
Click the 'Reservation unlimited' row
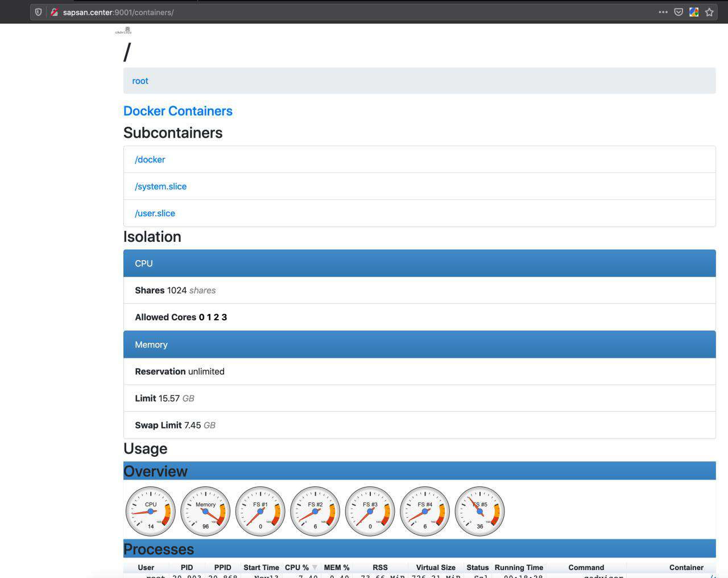point(420,371)
